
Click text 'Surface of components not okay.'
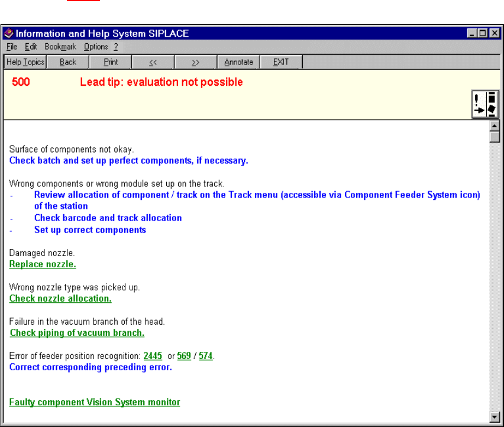click(x=72, y=150)
